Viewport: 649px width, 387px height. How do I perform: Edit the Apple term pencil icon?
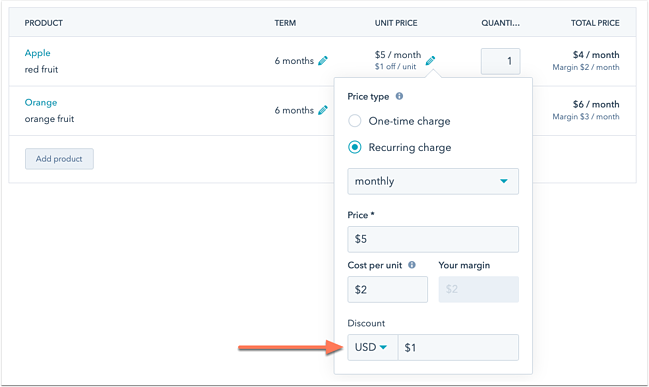pyautogui.click(x=323, y=61)
